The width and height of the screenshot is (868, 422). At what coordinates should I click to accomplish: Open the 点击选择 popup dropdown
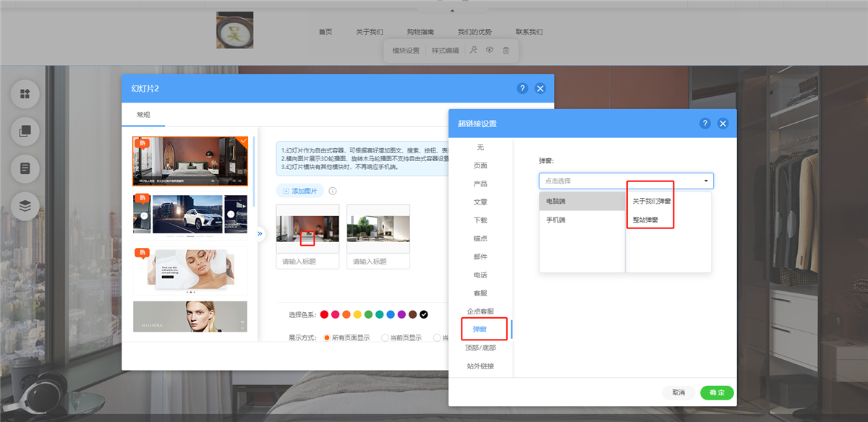pyautogui.click(x=626, y=181)
